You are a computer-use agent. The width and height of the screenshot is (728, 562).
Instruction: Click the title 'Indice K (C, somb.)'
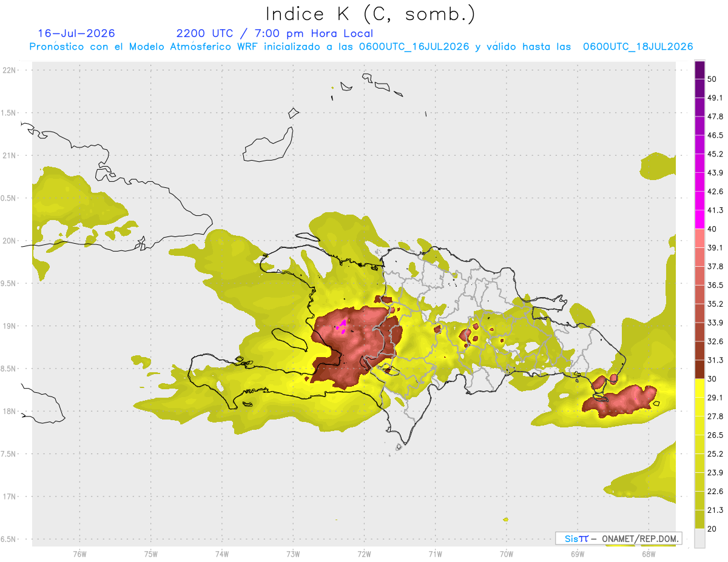click(370, 15)
